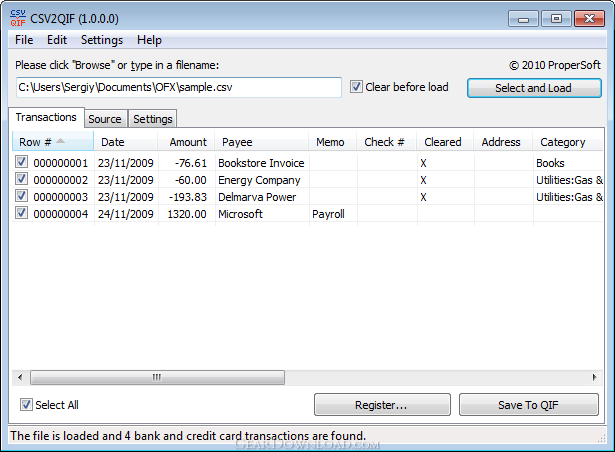Minimize the CSV2QIF window
Viewport: 615px width, 452px height.
523,19
